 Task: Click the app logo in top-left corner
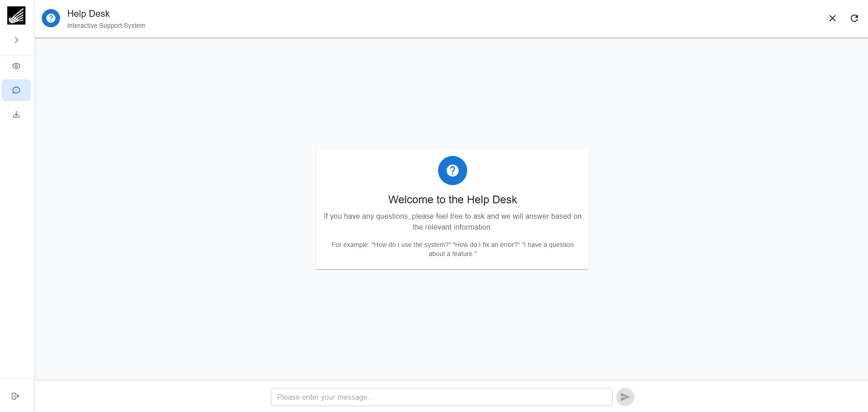(16, 15)
